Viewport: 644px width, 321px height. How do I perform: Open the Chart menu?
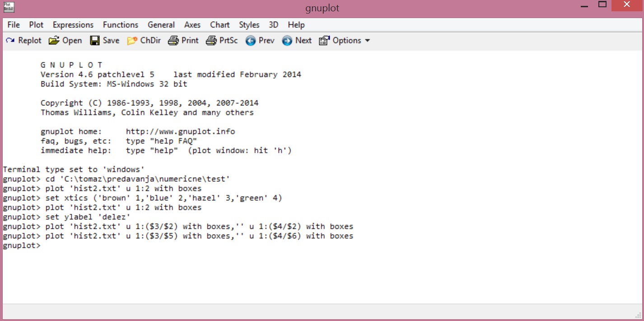click(x=220, y=25)
